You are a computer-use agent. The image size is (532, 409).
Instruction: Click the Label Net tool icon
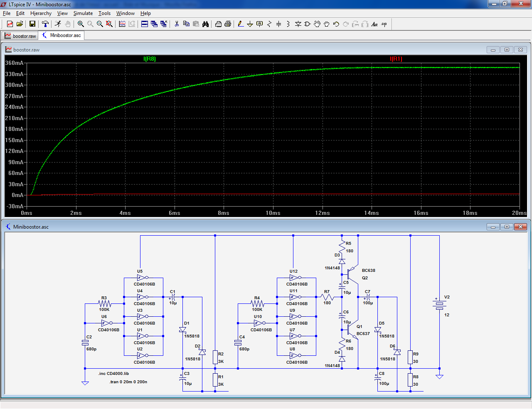click(x=260, y=24)
